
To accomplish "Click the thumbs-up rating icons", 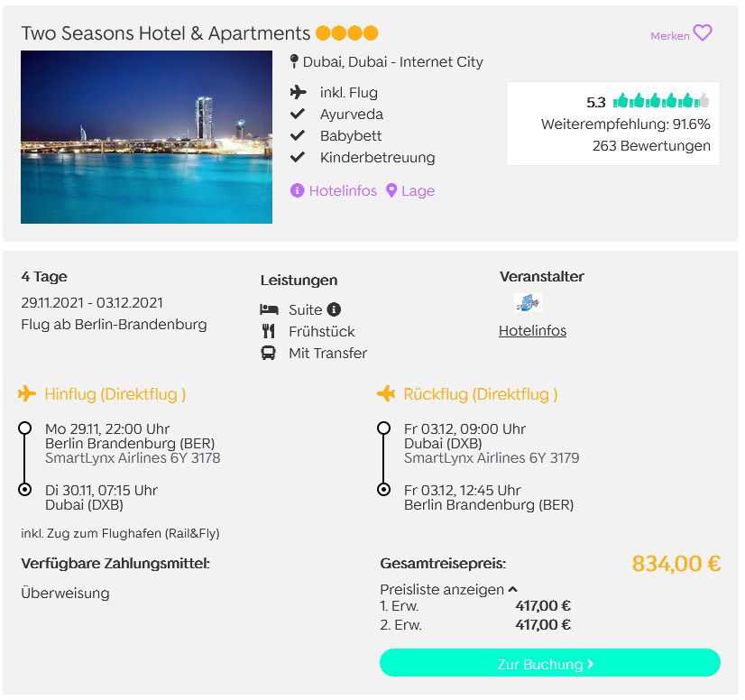I will (x=661, y=101).
